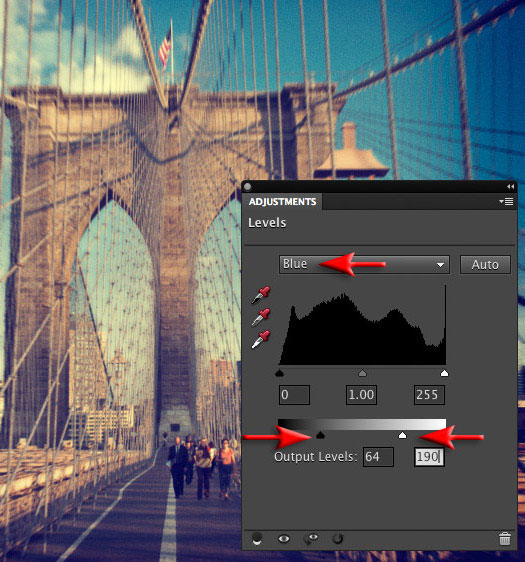
Task: Click the input highlight field showing 255
Action: (x=429, y=395)
